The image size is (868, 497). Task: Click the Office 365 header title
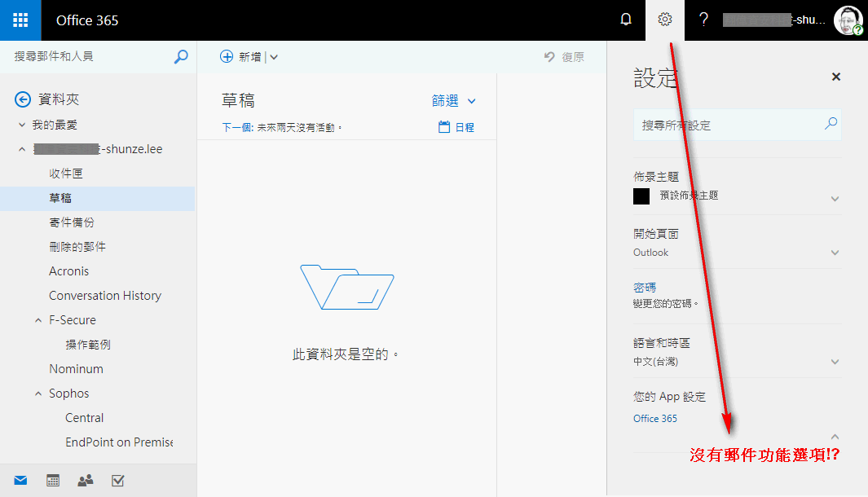87,20
